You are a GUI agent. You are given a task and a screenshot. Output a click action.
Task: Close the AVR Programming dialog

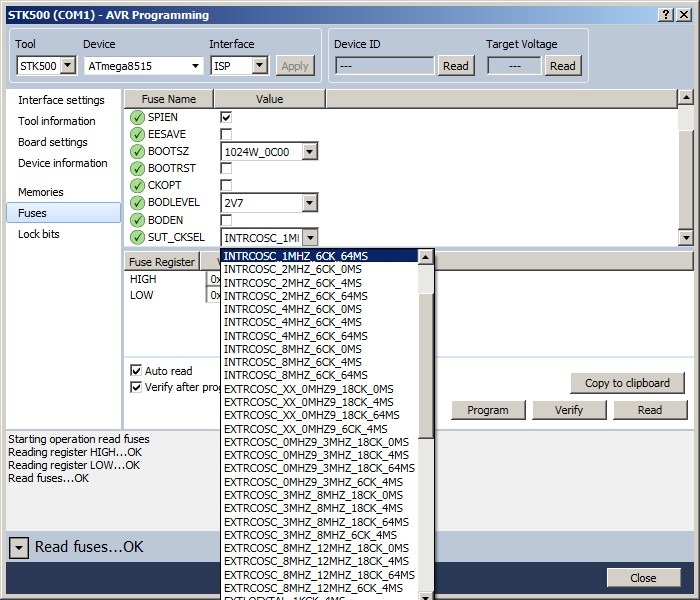643,578
